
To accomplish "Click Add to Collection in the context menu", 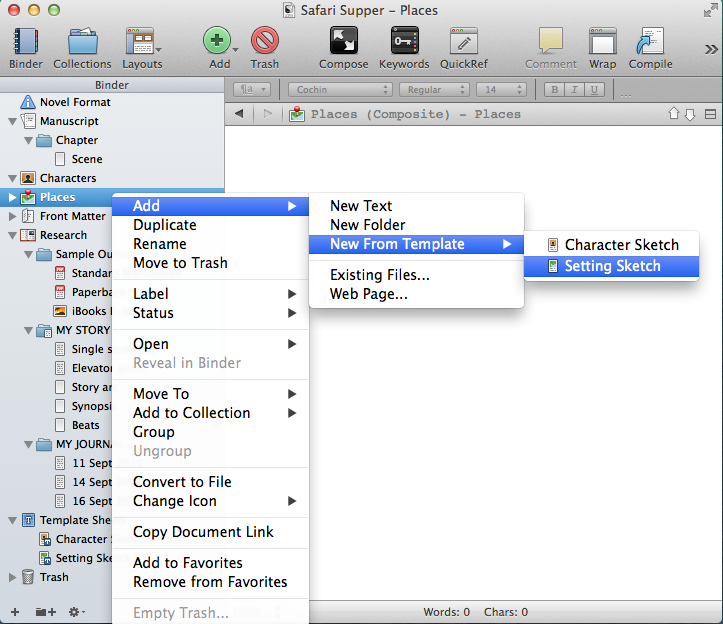I will coord(210,413).
